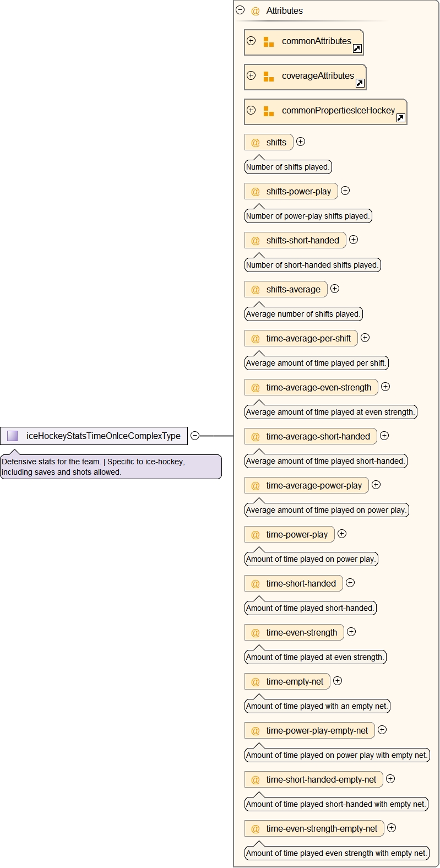The height and width of the screenshot is (868, 440).
Task: Expand the shifts attribute details
Action: (301, 142)
